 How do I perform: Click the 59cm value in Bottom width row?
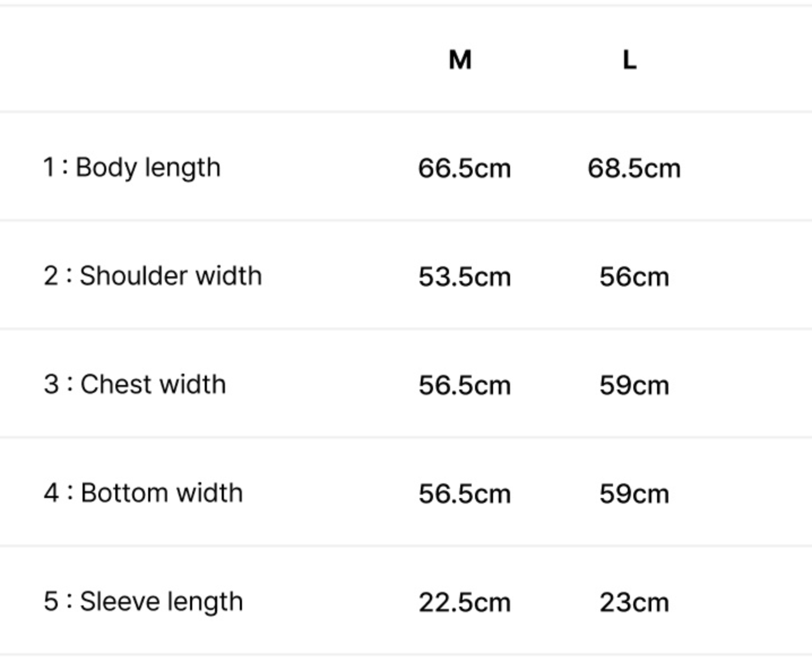tap(634, 494)
